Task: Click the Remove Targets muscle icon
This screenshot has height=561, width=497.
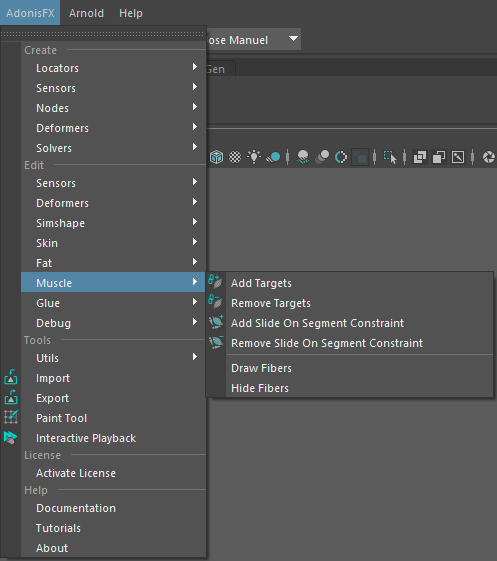Action: click(216, 302)
